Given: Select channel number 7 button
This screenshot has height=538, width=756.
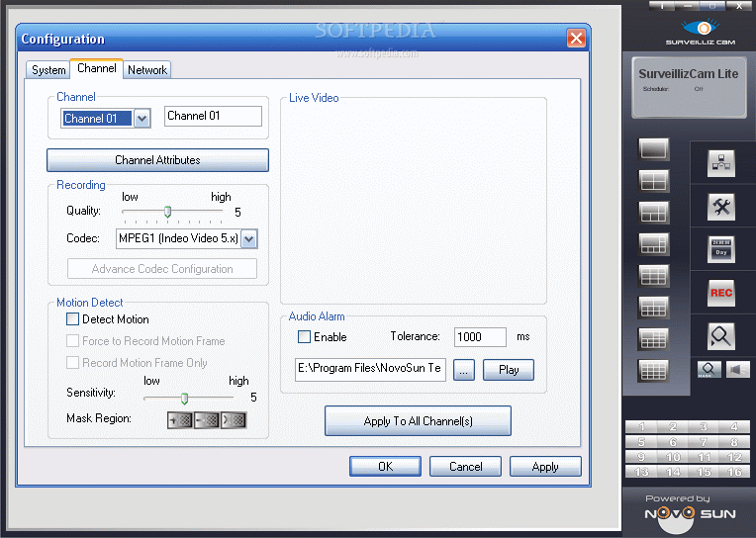Looking at the screenshot, I should [704, 442].
